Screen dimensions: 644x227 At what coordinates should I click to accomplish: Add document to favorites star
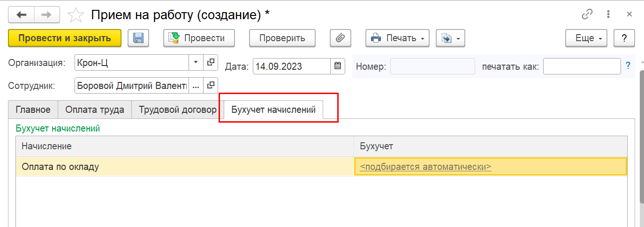[x=75, y=15]
